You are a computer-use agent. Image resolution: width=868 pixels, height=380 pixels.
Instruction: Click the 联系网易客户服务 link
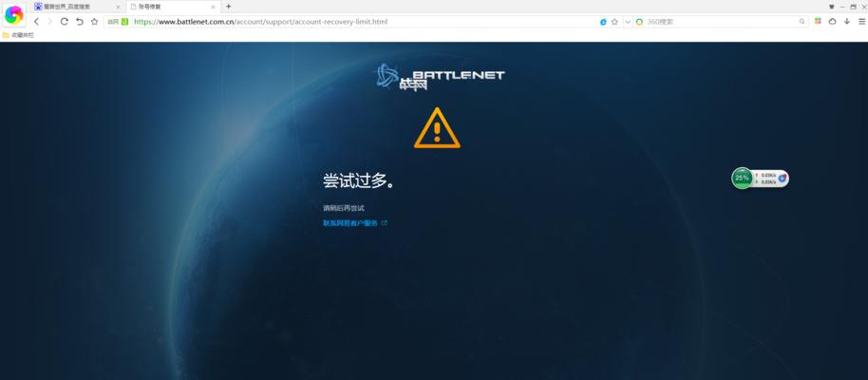pos(349,223)
